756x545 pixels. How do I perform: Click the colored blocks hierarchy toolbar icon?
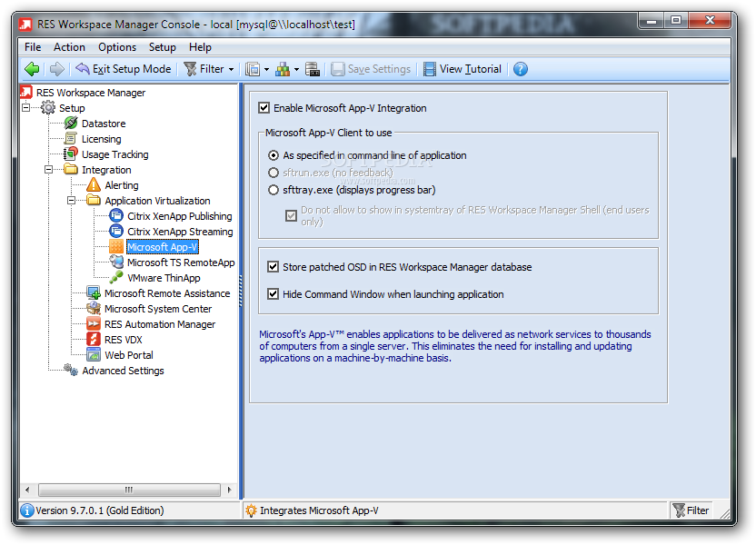pos(283,69)
